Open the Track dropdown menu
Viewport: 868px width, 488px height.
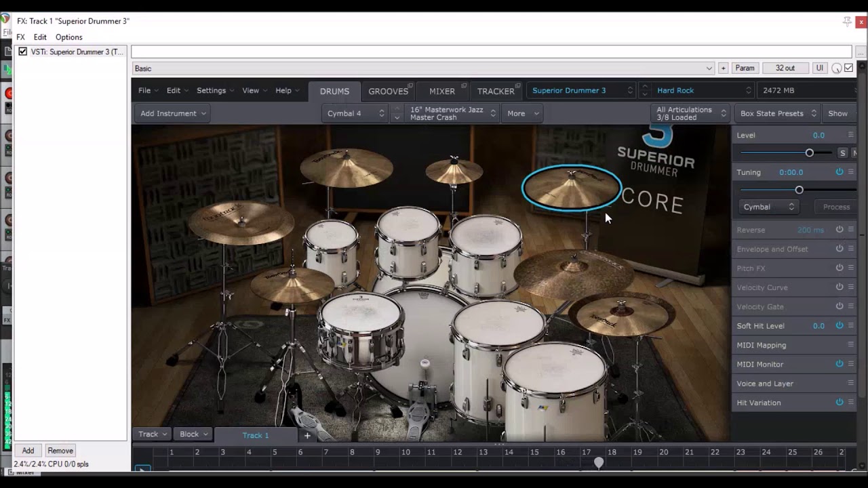[x=153, y=434]
